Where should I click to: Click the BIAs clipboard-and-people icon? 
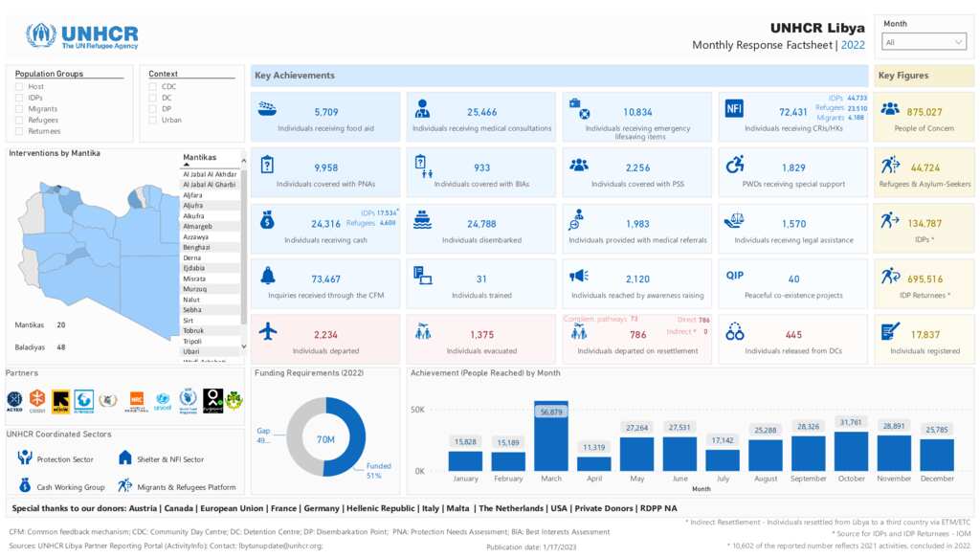point(423,166)
